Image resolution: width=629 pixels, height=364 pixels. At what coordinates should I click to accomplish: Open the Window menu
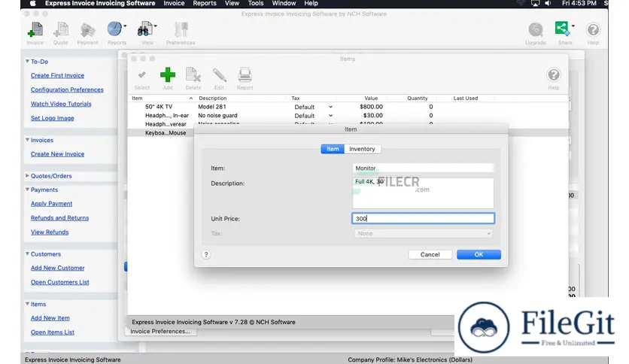[284, 3]
